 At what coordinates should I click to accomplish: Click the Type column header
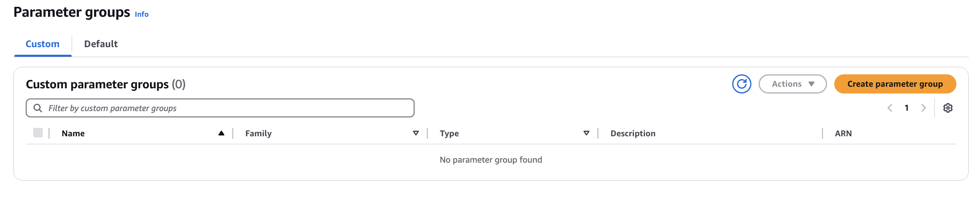click(x=449, y=133)
